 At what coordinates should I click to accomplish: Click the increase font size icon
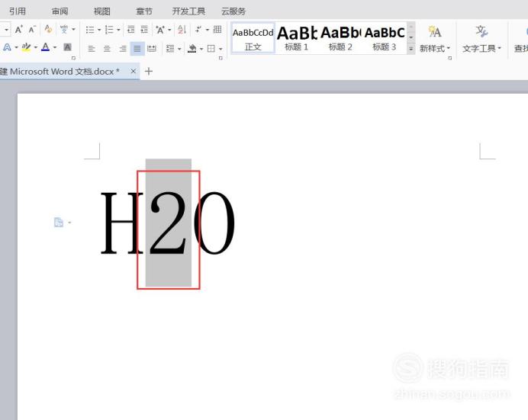(19, 30)
